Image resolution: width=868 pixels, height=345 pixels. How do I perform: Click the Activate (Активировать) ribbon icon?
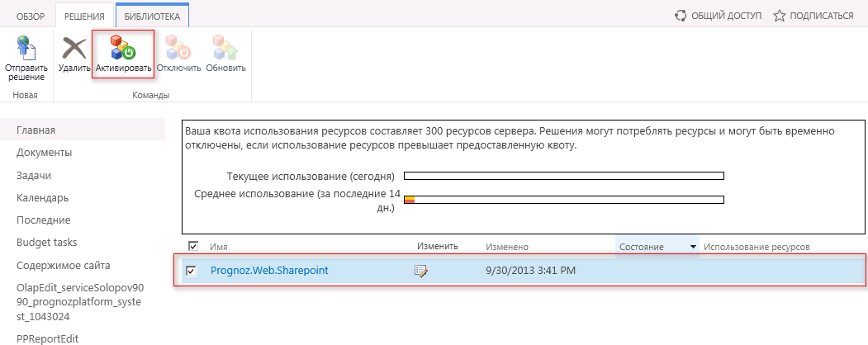tap(123, 47)
